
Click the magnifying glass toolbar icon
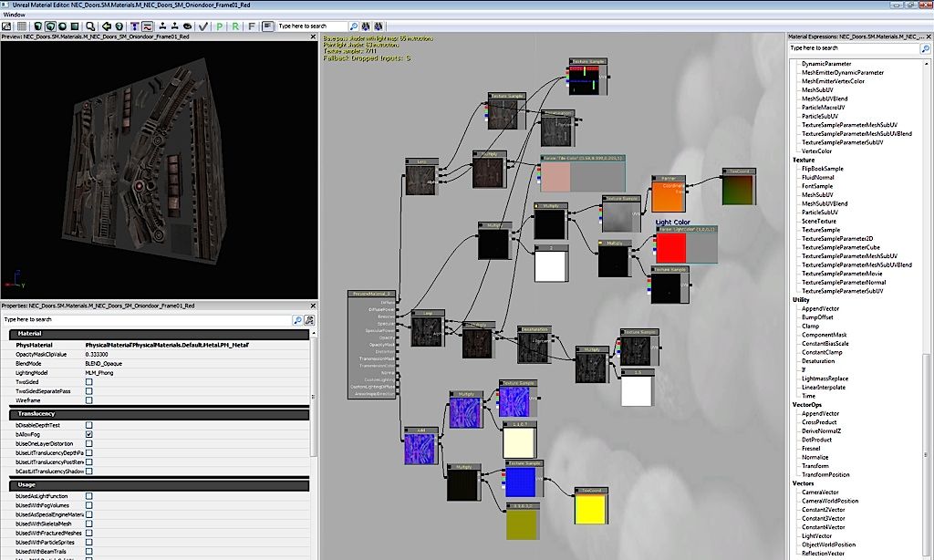90,26
